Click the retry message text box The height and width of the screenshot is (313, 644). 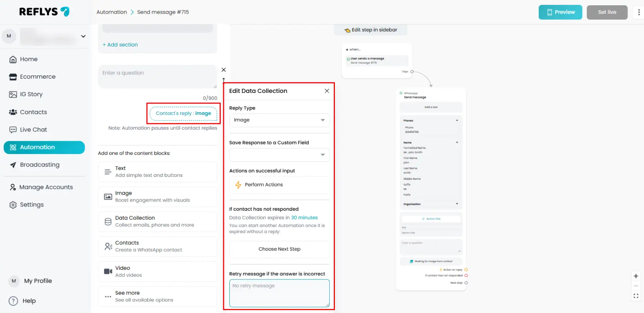coord(279,293)
